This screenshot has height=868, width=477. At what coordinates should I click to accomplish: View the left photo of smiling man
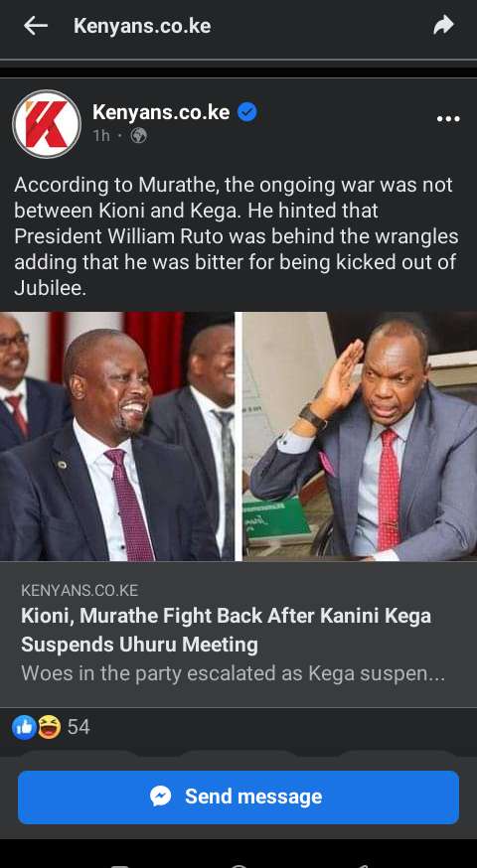116,436
